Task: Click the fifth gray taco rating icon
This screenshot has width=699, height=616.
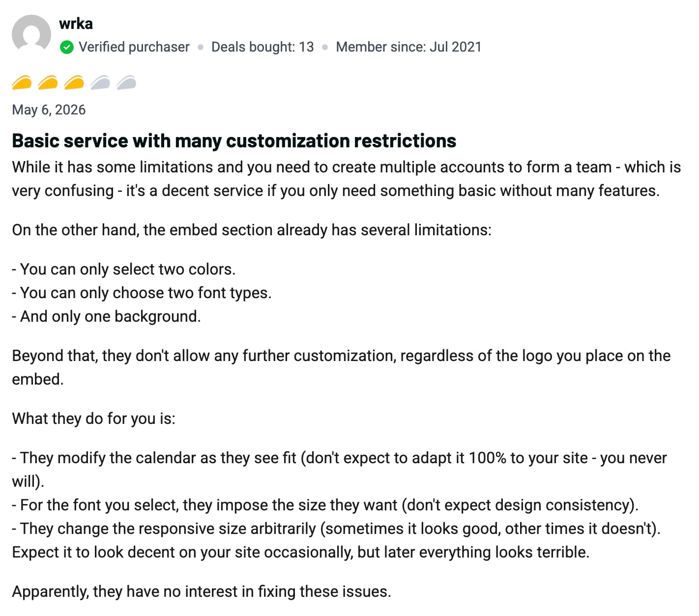Action: click(126, 83)
